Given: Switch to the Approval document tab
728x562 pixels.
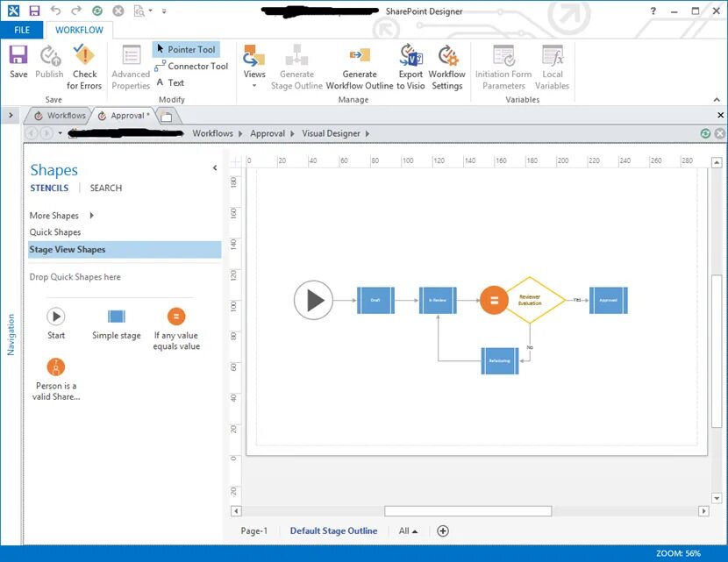Looking at the screenshot, I should [x=124, y=116].
